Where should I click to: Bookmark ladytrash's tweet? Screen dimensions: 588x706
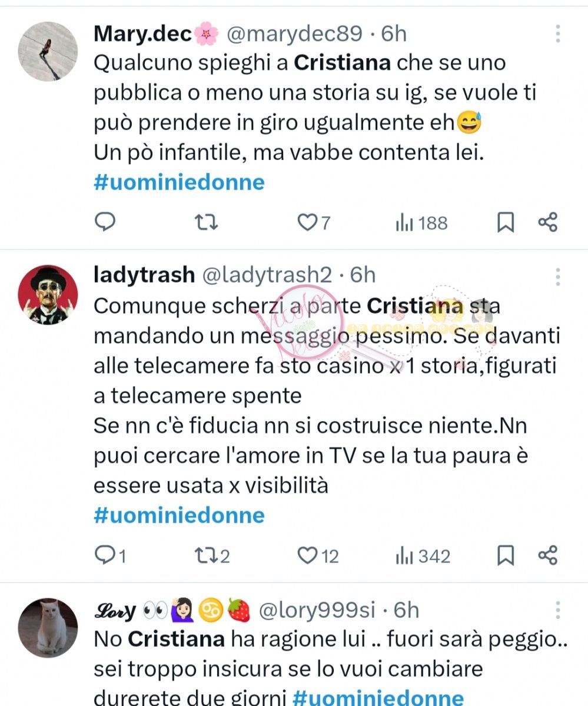[x=506, y=555]
